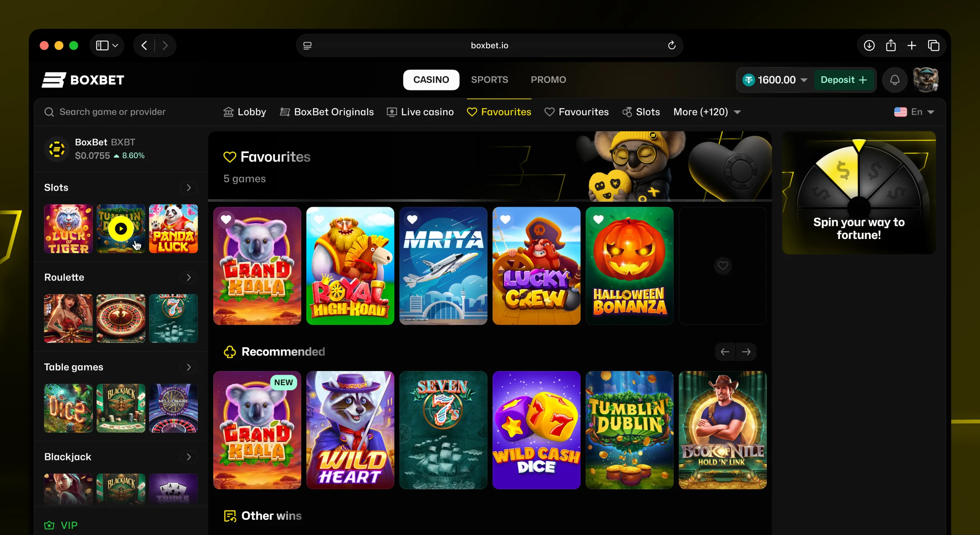Toggle heart on Halloween Bonanza card
Image resolution: width=980 pixels, height=535 pixels.
[x=598, y=220]
